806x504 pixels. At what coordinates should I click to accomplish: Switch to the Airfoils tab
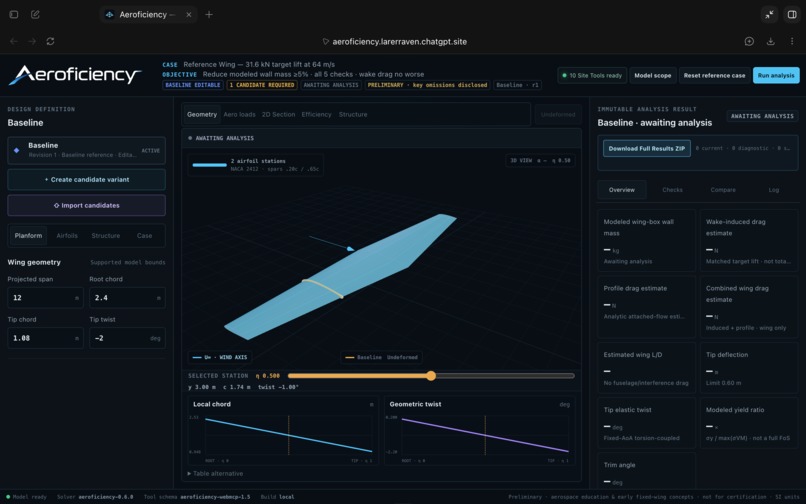(x=67, y=236)
